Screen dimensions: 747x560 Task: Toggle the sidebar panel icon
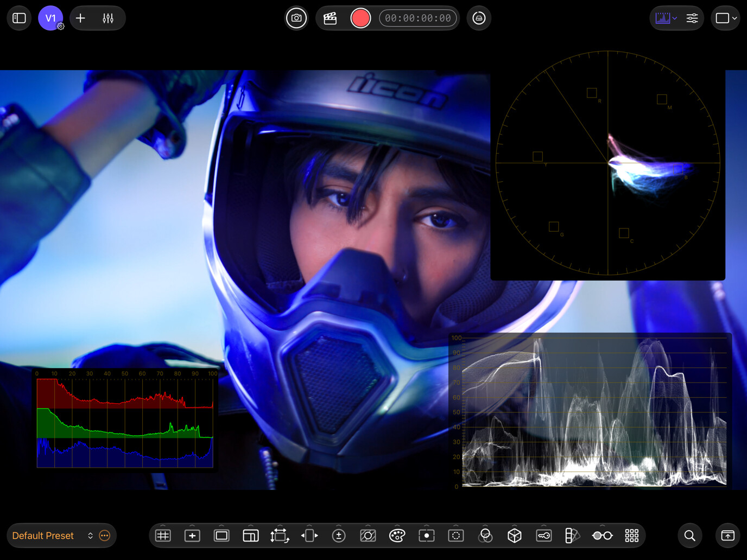point(19,18)
